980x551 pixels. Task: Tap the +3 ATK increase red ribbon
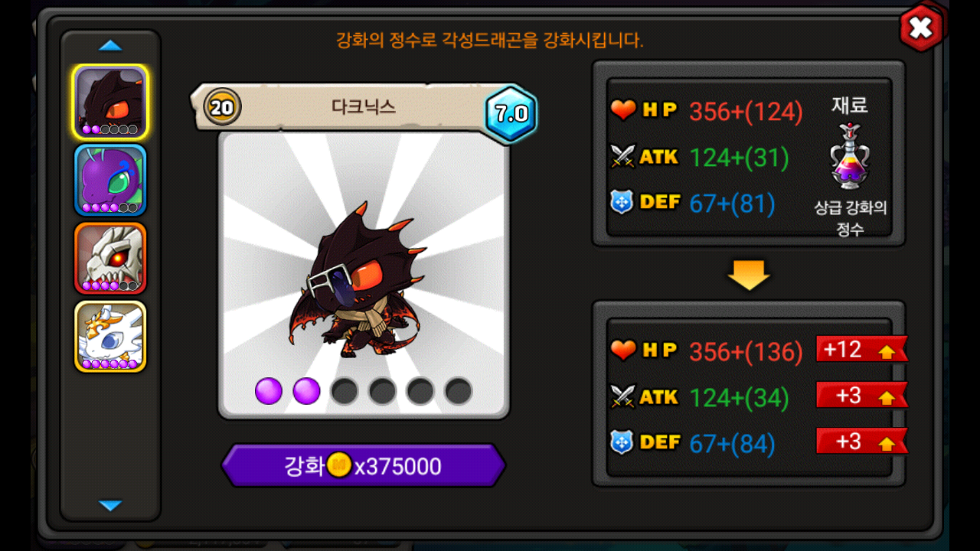click(x=861, y=395)
